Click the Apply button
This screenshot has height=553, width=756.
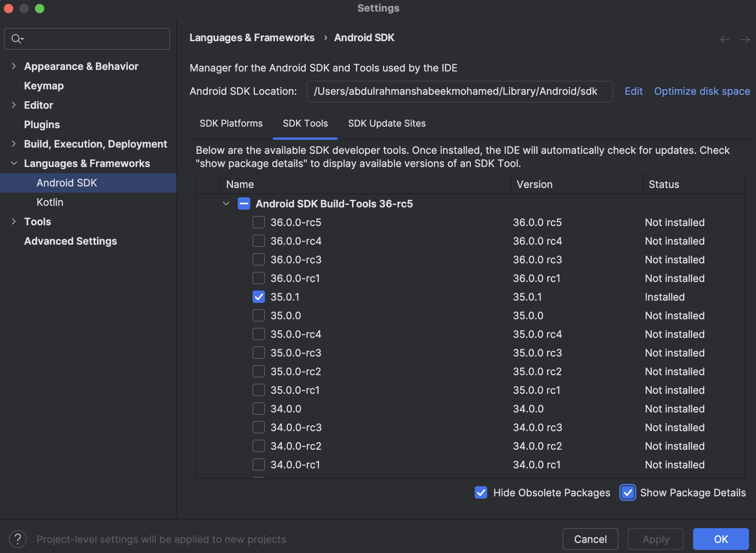coord(656,539)
